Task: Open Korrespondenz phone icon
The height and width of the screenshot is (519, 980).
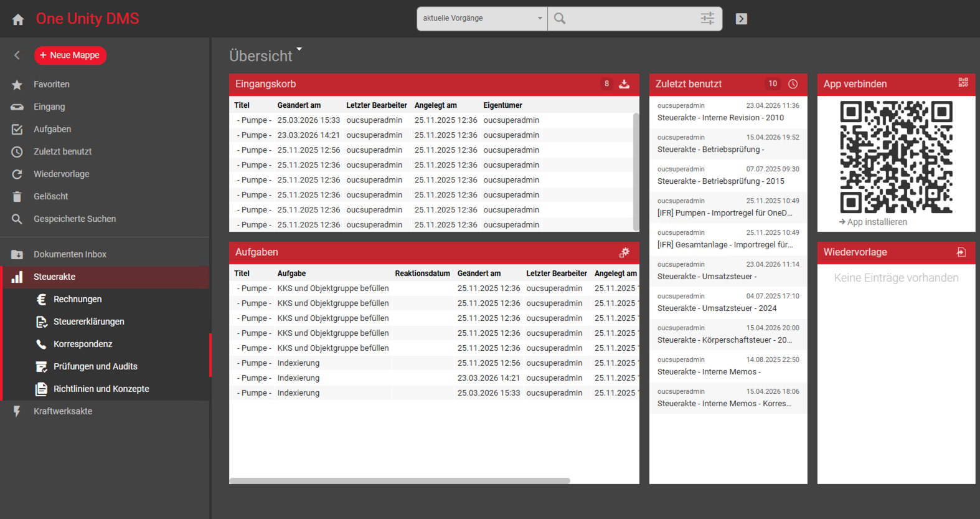Action: click(42, 345)
